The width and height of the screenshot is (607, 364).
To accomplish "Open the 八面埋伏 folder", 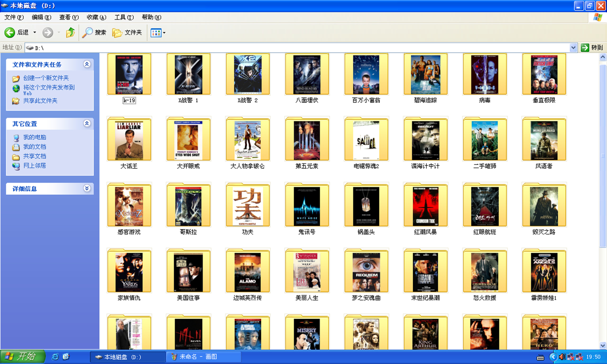I will [x=307, y=74].
